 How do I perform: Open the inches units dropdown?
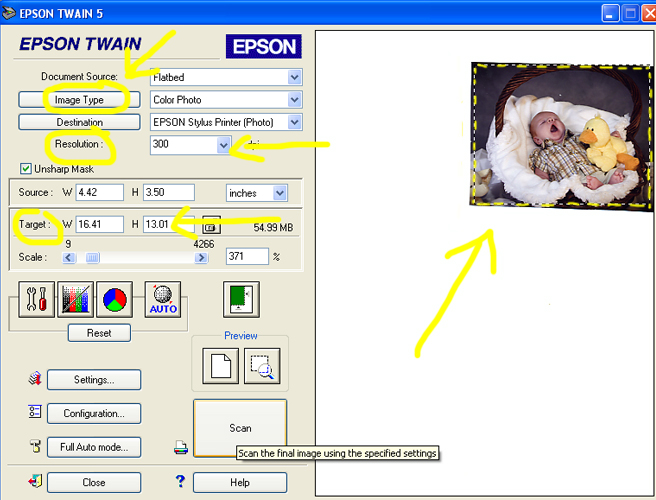click(x=280, y=193)
